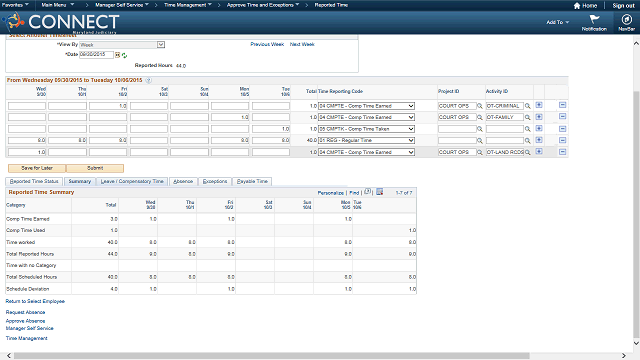Switch to the Exceptions tab
Image resolution: width=640 pixels, height=360 pixels.
(215, 181)
